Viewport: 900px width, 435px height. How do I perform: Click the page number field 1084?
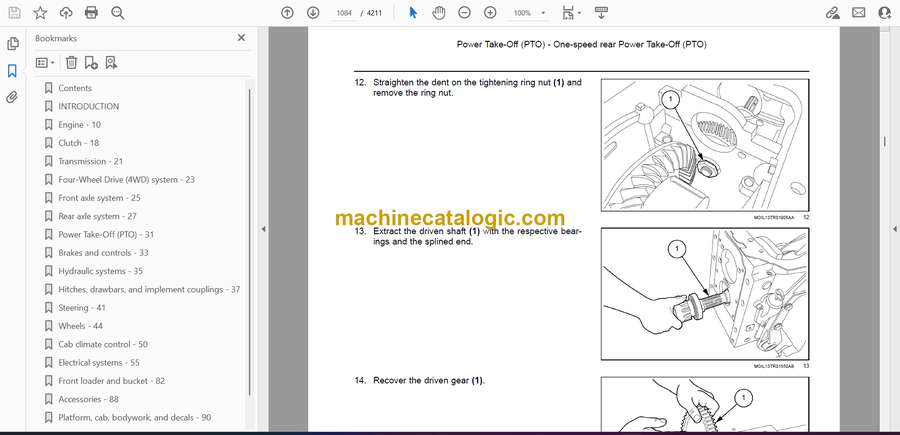(344, 13)
